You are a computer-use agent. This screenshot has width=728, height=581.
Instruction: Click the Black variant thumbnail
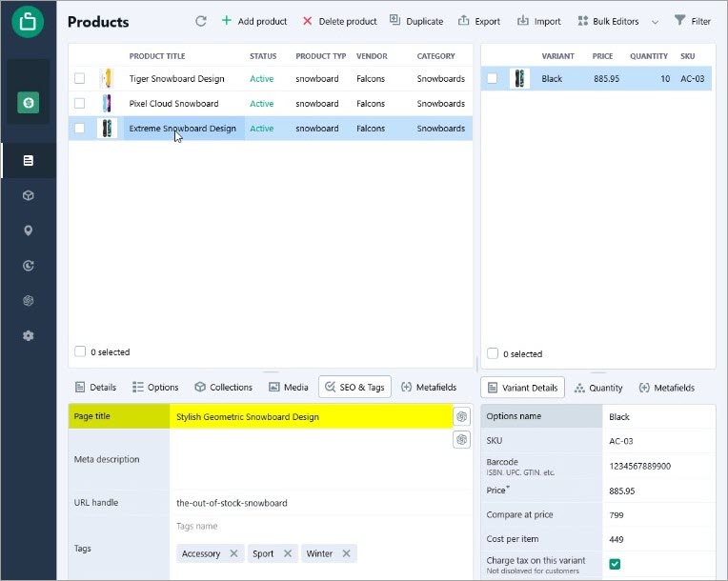519,78
